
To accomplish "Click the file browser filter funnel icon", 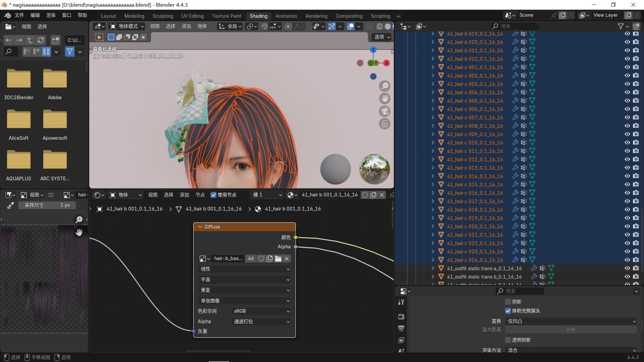I will [x=69, y=52].
